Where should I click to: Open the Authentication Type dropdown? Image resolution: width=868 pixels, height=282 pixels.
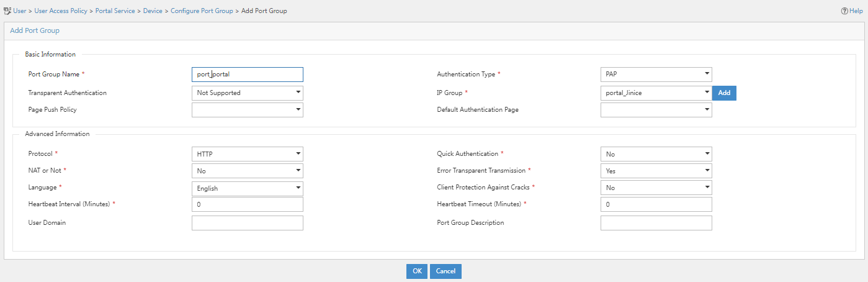click(x=656, y=75)
